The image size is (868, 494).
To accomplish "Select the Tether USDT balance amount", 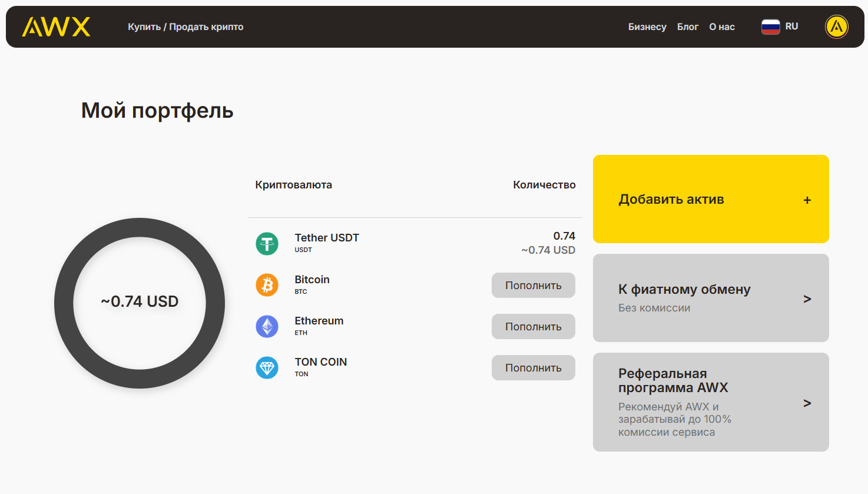I will tap(564, 236).
